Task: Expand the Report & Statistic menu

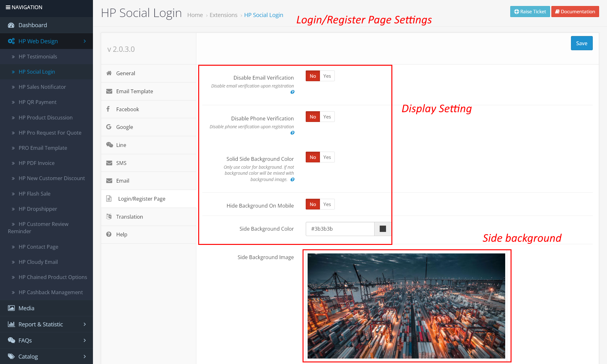Action: (84, 324)
